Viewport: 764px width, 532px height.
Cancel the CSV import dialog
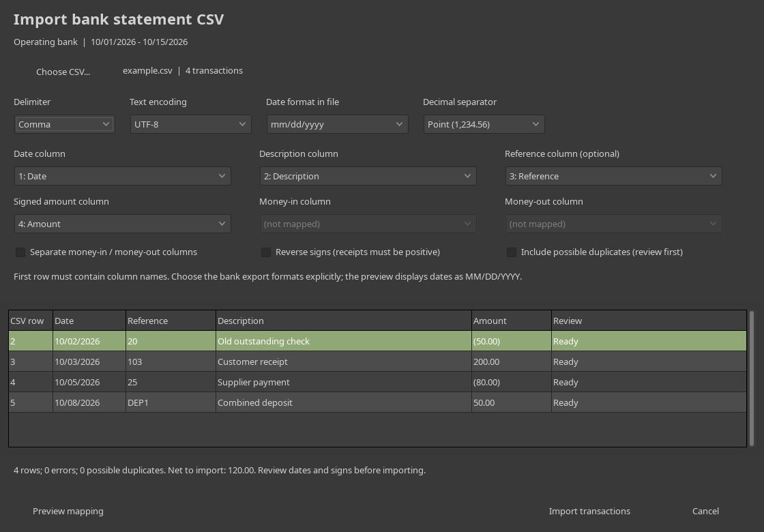click(x=705, y=511)
